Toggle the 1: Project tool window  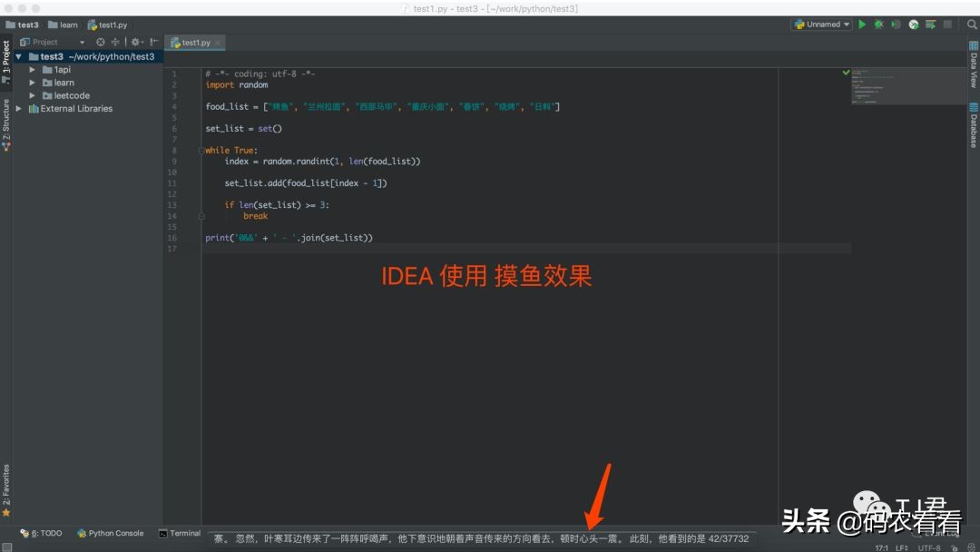coord(5,60)
